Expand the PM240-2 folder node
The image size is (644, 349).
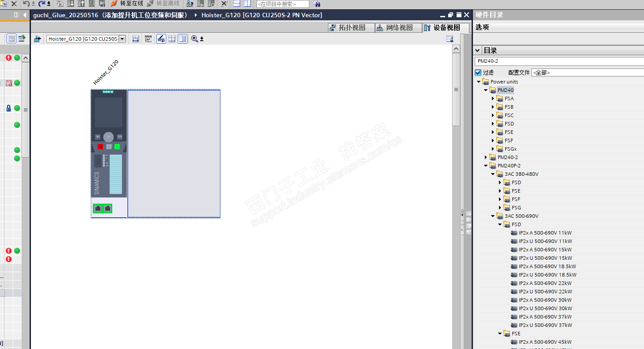pos(486,157)
